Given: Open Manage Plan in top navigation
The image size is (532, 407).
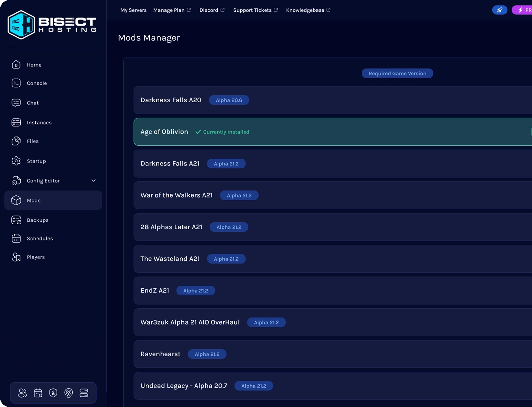Looking at the screenshot, I should [169, 10].
